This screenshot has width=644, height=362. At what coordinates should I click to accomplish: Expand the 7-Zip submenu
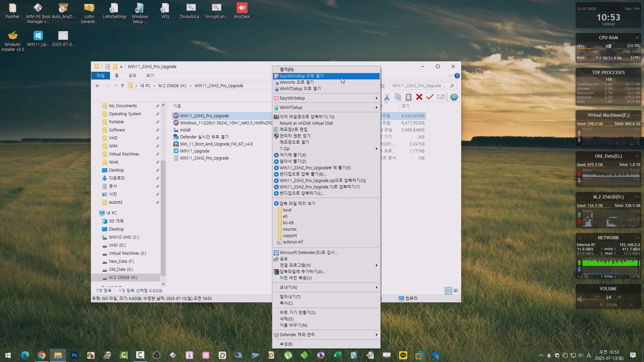click(326, 148)
